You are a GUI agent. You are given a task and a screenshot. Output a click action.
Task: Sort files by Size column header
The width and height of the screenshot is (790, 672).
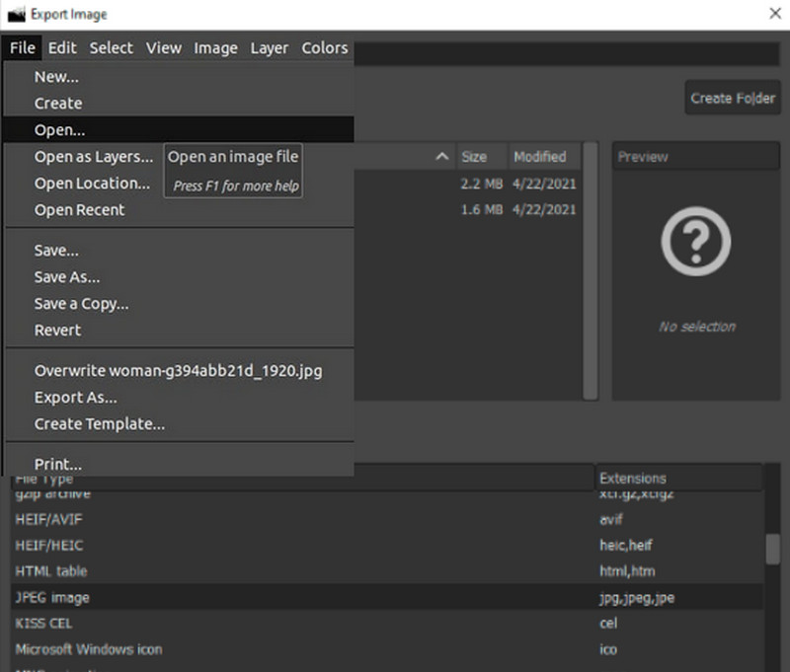(475, 157)
